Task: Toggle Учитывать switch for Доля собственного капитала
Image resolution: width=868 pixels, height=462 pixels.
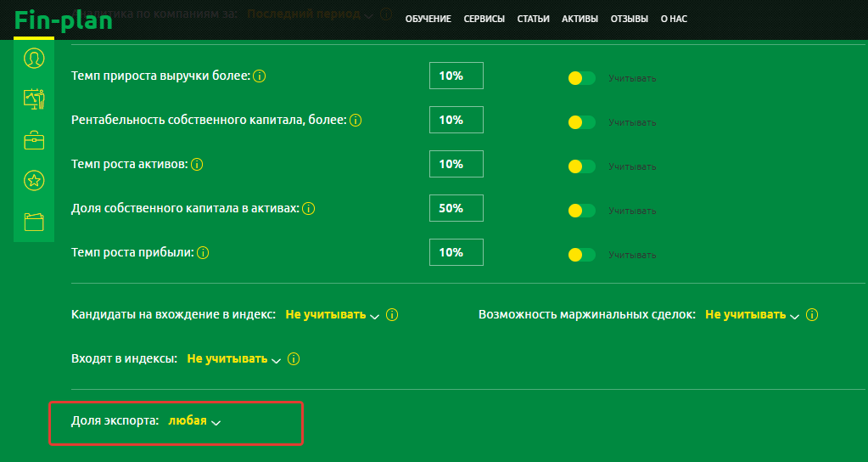Action: coord(581,211)
